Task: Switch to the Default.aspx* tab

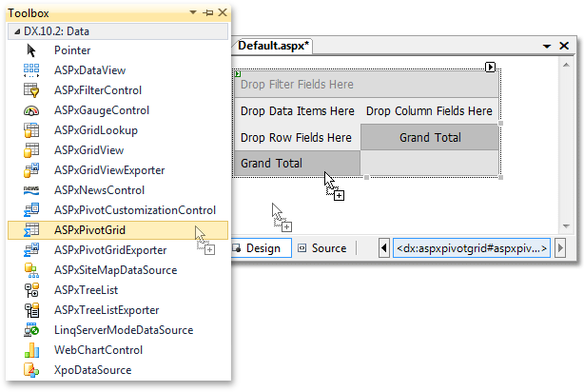Action: [273, 46]
